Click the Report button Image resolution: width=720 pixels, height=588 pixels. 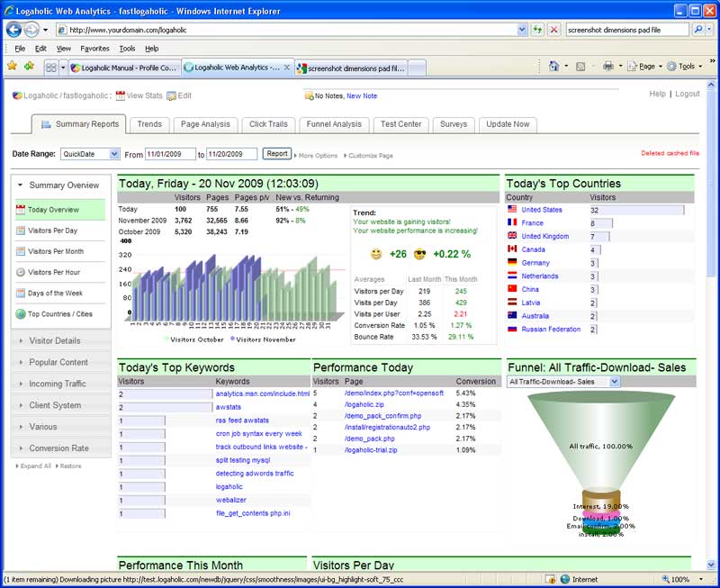(277, 153)
